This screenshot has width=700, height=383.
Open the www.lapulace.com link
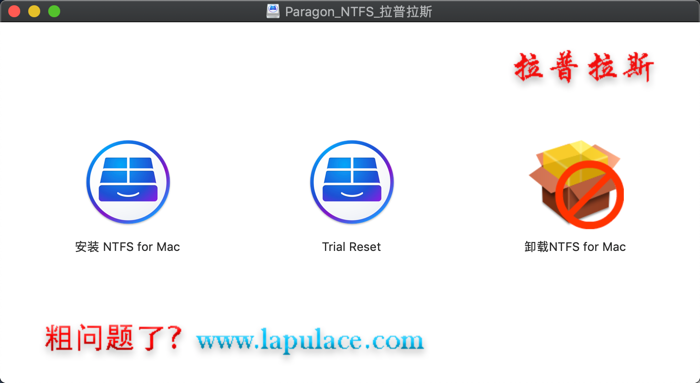click(x=310, y=340)
